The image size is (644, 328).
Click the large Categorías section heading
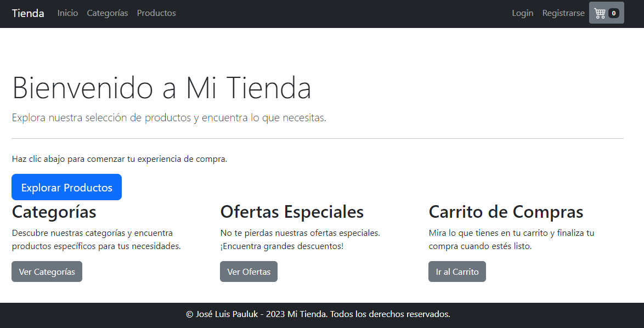(x=54, y=212)
